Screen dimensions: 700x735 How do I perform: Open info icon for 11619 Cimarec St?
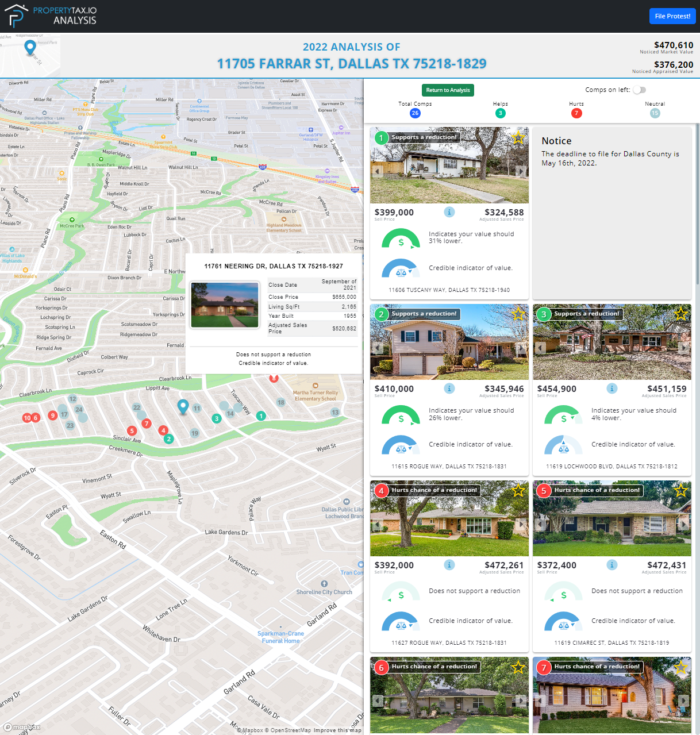point(612,565)
